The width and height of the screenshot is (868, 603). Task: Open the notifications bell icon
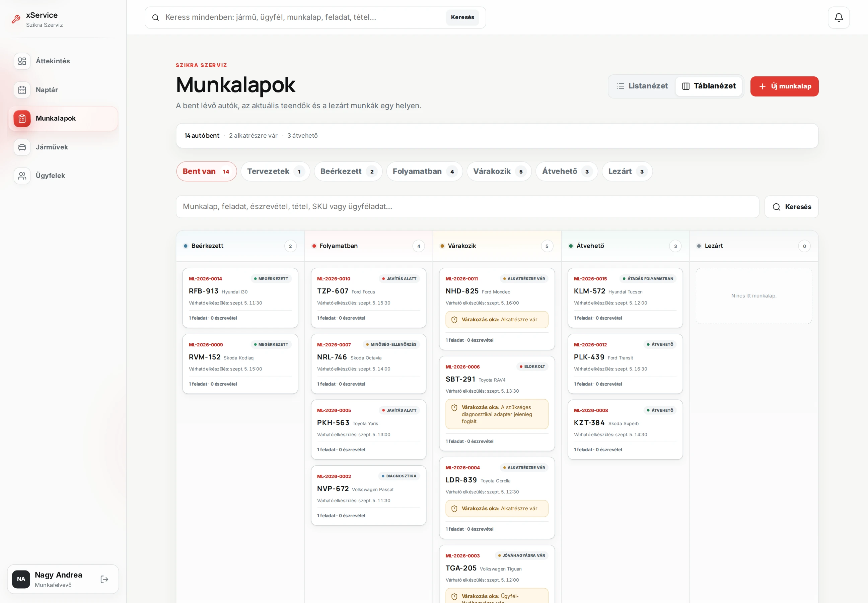(x=839, y=17)
